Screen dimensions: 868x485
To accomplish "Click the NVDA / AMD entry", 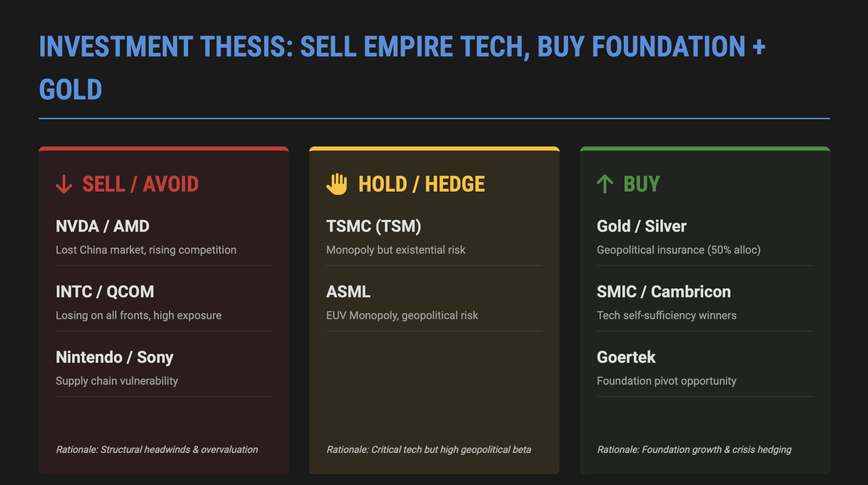I will (x=103, y=226).
